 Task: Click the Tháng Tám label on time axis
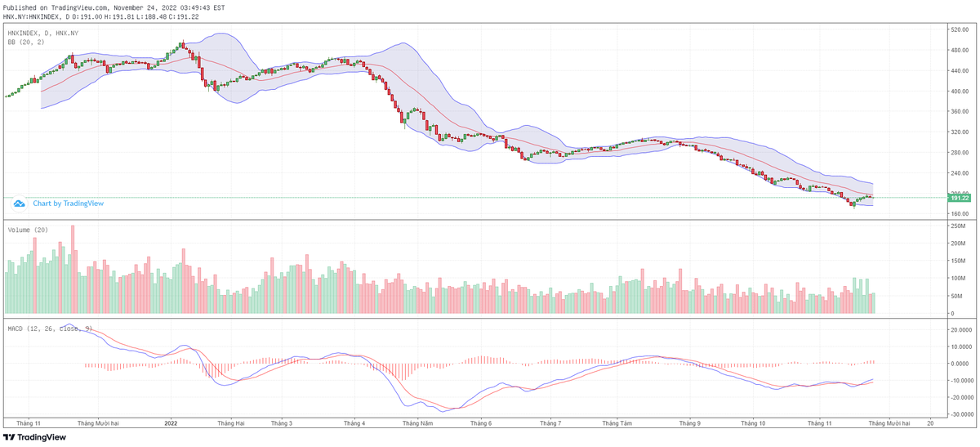(617, 423)
